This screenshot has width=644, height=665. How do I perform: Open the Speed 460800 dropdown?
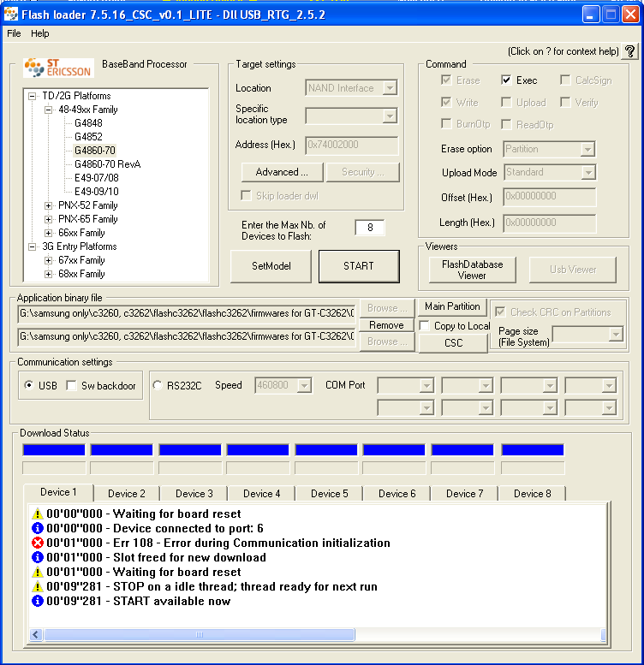click(304, 385)
